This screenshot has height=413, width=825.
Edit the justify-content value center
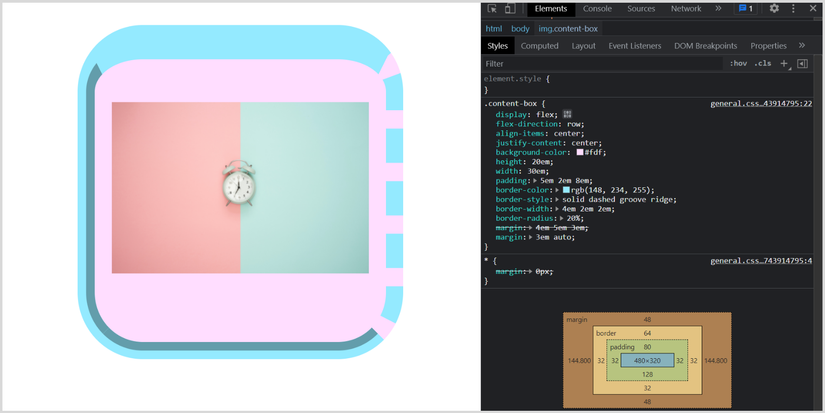(585, 143)
